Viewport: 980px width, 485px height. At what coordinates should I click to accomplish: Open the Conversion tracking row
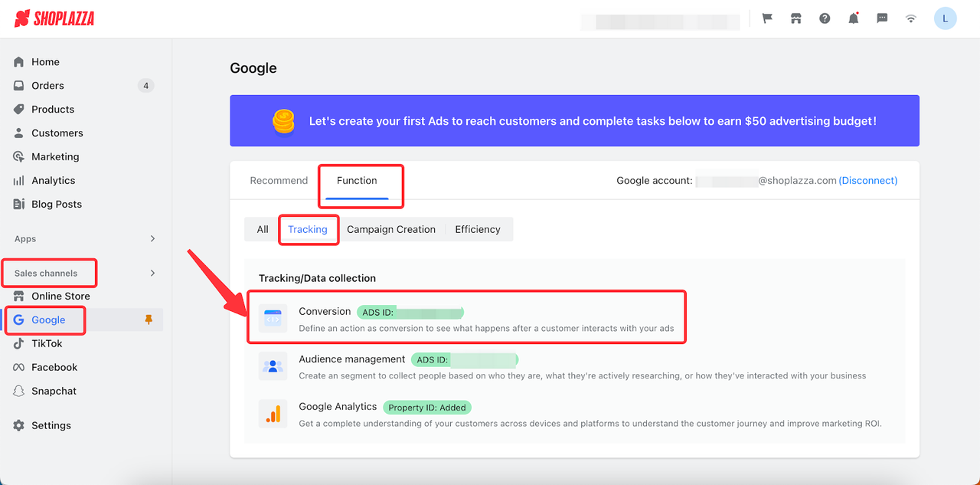click(x=466, y=320)
